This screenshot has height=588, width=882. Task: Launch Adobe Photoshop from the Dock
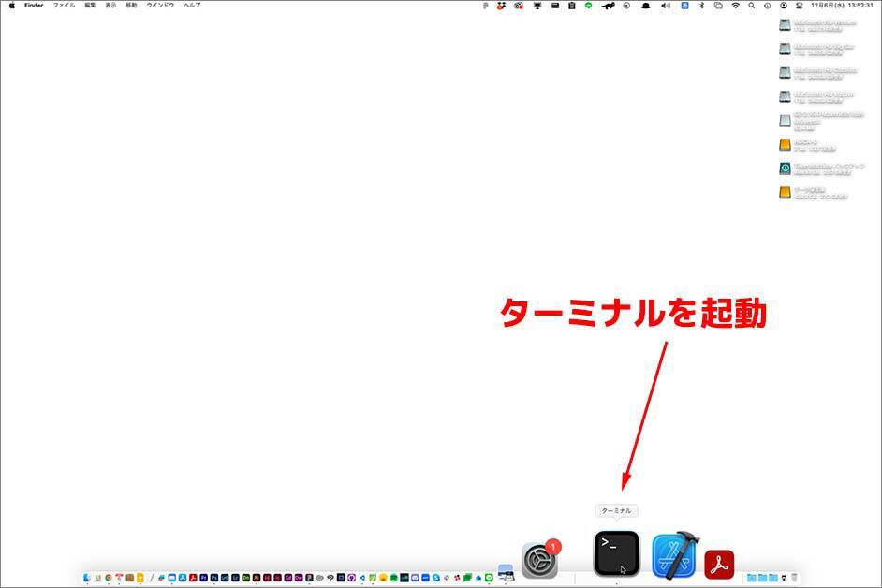[x=213, y=578]
